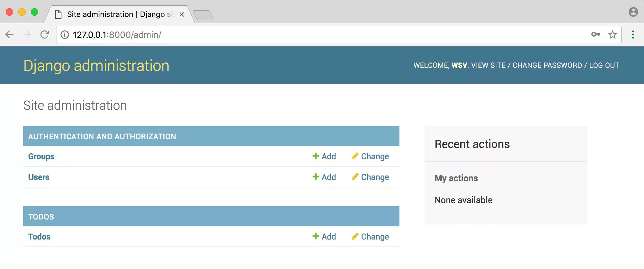Reload the page with the refresh icon
Viewport: 644px width, 269px height.
pyautogui.click(x=45, y=34)
